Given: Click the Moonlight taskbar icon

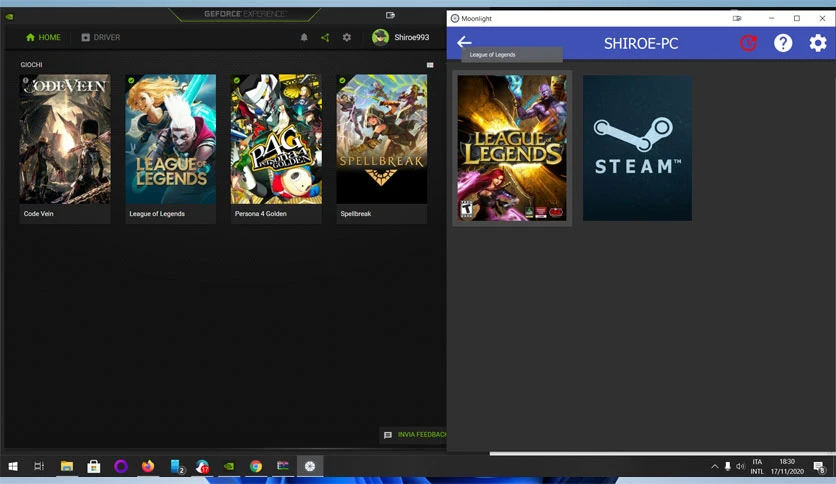Looking at the screenshot, I should click(310, 466).
